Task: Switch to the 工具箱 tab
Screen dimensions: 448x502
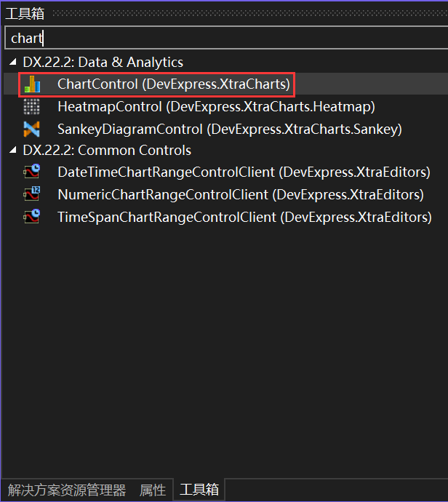Action: [x=199, y=490]
